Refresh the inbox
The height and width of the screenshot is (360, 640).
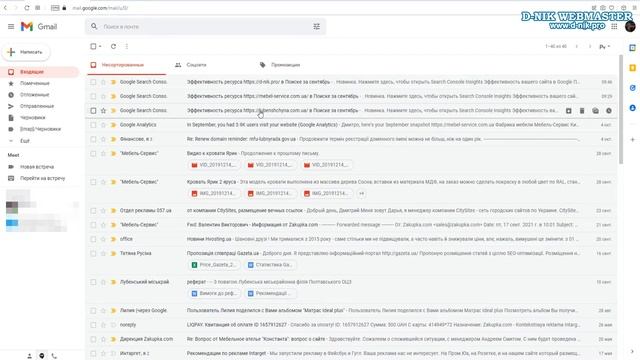coord(113,47)
